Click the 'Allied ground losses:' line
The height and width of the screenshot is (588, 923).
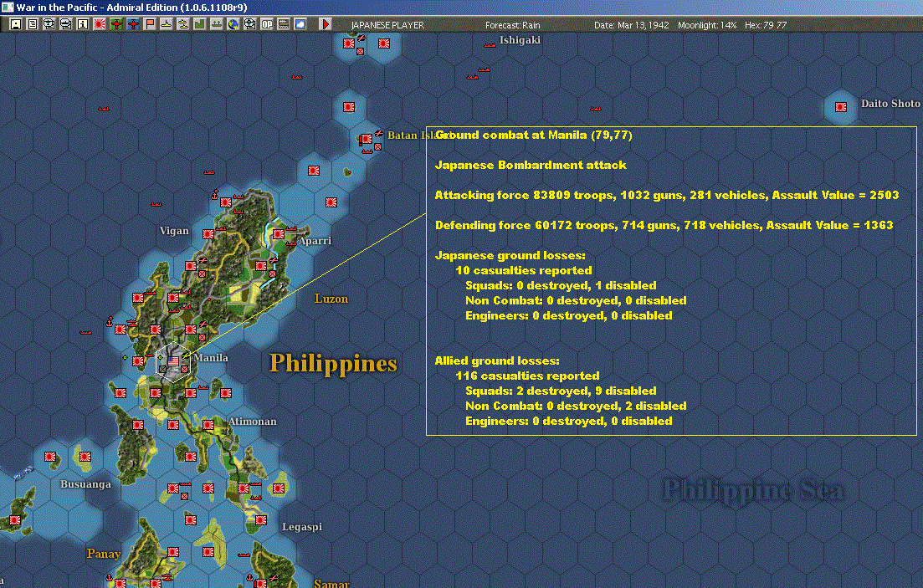(497, 360)
